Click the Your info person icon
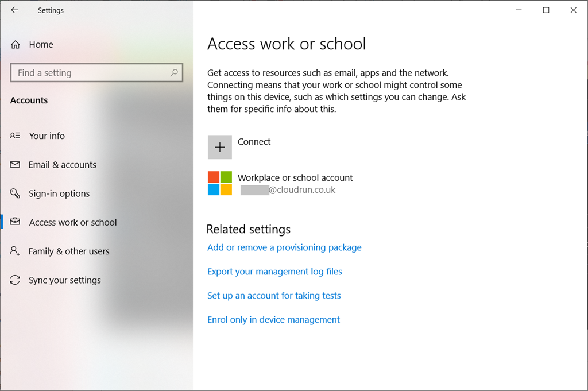Image resolution: width=588 pixels, height=391 pixels. [16, 136]
